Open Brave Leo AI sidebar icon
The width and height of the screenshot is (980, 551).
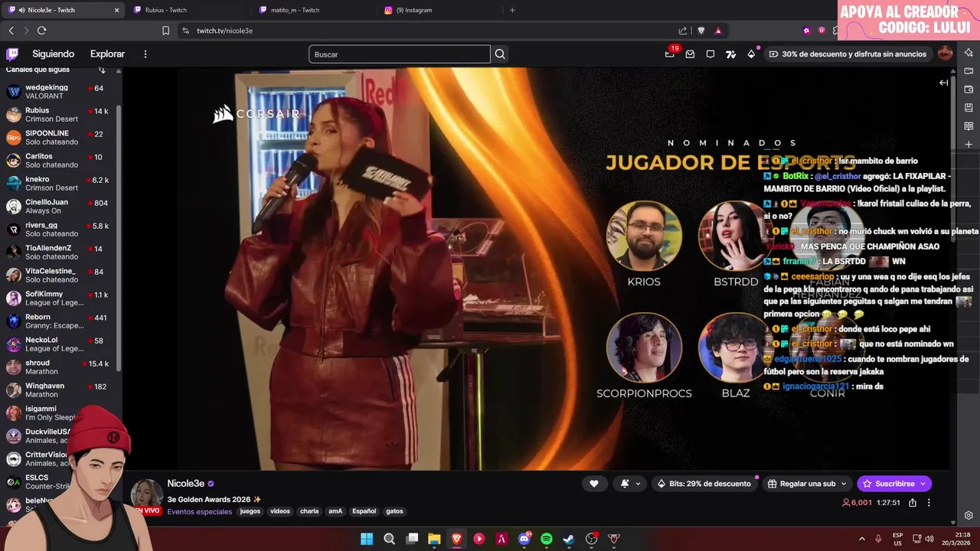[969, 52]
